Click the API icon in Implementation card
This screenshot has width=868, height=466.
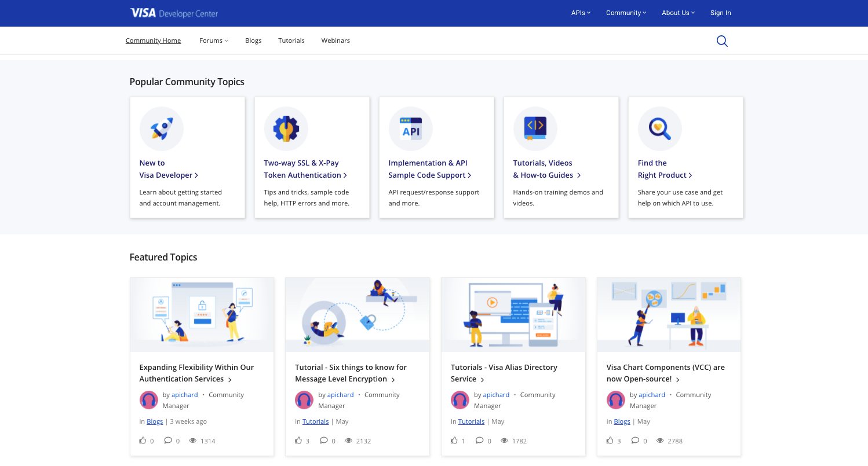pos(411,129)
